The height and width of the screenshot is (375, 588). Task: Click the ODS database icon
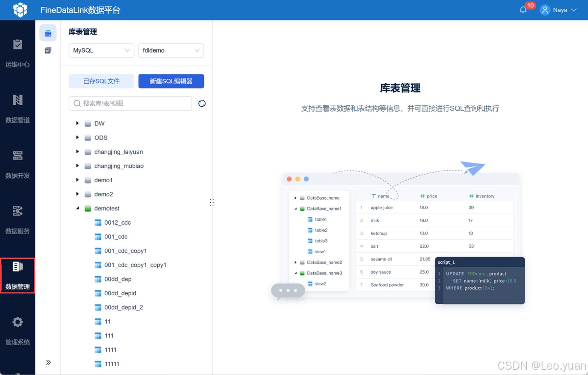point(88,138)
